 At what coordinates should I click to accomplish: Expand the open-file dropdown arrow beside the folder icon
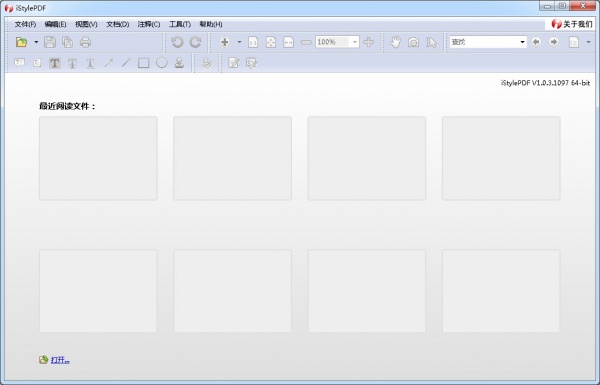[x=36, y=42]
